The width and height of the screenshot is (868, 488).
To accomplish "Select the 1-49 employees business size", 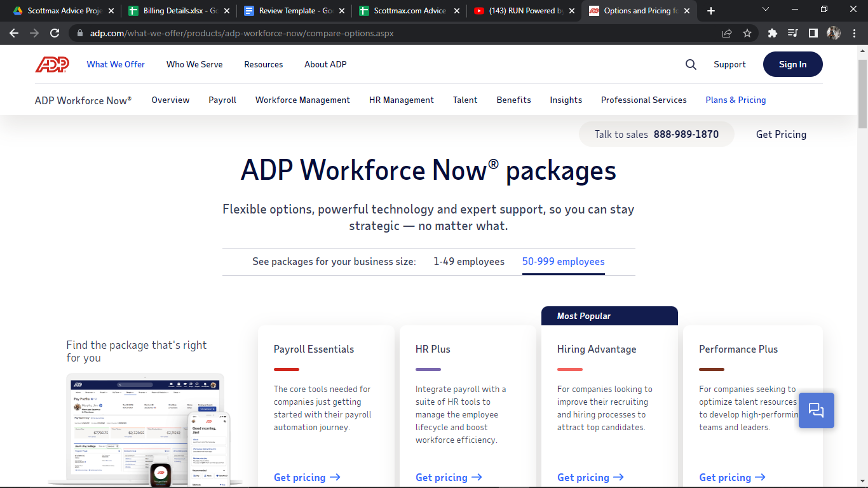I will pyautogui.click(x=469, y=262).
